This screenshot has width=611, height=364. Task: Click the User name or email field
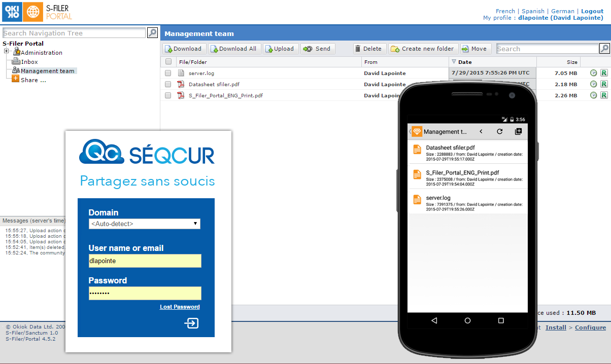pos(145,261)
